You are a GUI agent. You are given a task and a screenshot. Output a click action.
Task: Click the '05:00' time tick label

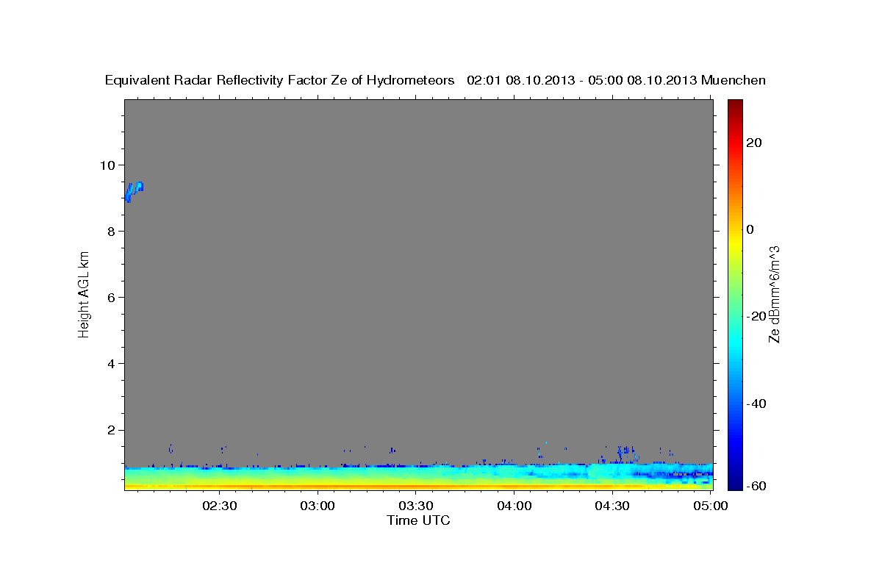711,506
